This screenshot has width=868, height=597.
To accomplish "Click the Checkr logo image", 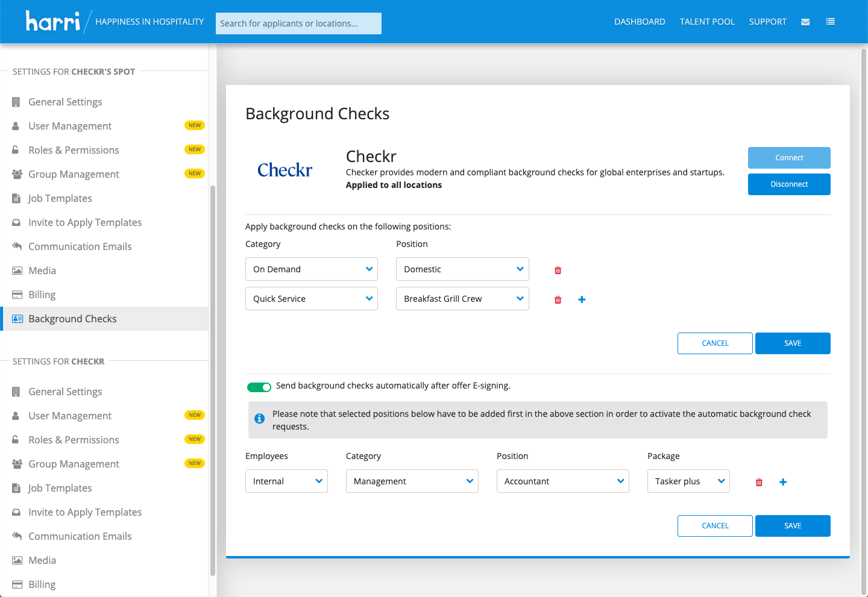I will point(285,170).
